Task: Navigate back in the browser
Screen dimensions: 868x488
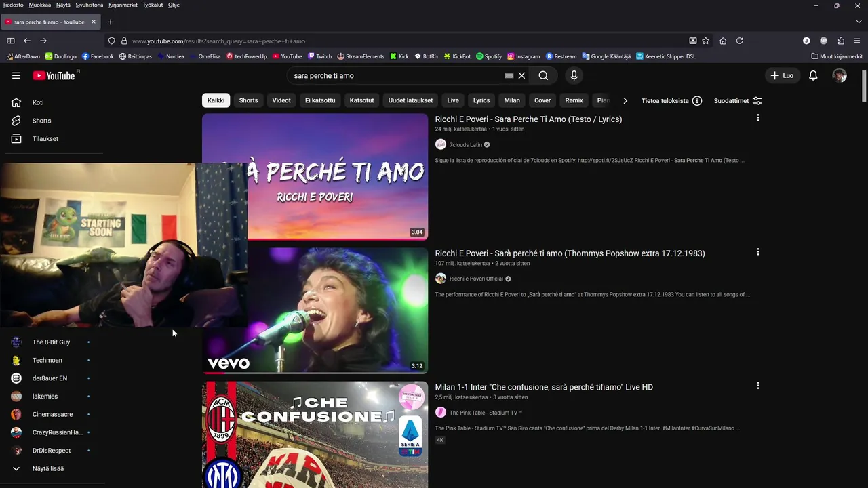Action: (x=27, y=41)
